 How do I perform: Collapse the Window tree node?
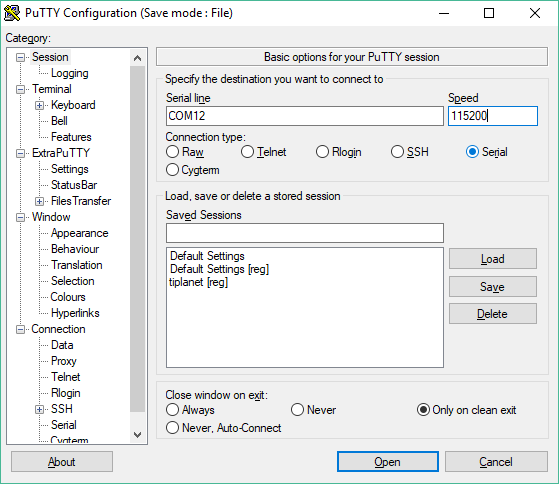[x=21, y=217]
